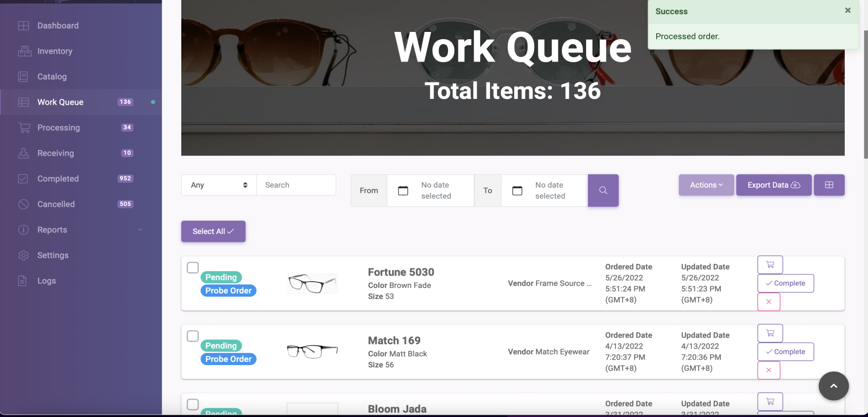868x417 pixels.
Task: Open the Fortune 5030 glasses thumbnail
Action: [x=312, y=283]
